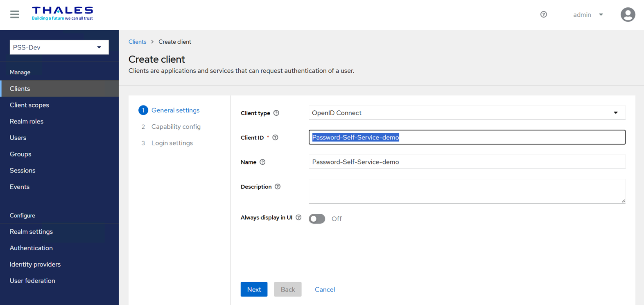Viewport: 644px width, 305px height.
Task: Select Identity providers from the sidebar
Action: (35, 265)
